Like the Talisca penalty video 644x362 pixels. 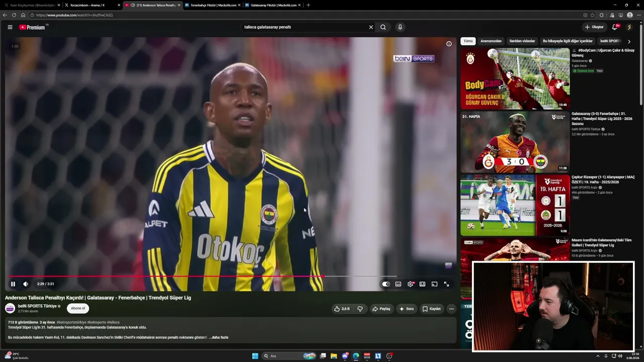(342, 309)
